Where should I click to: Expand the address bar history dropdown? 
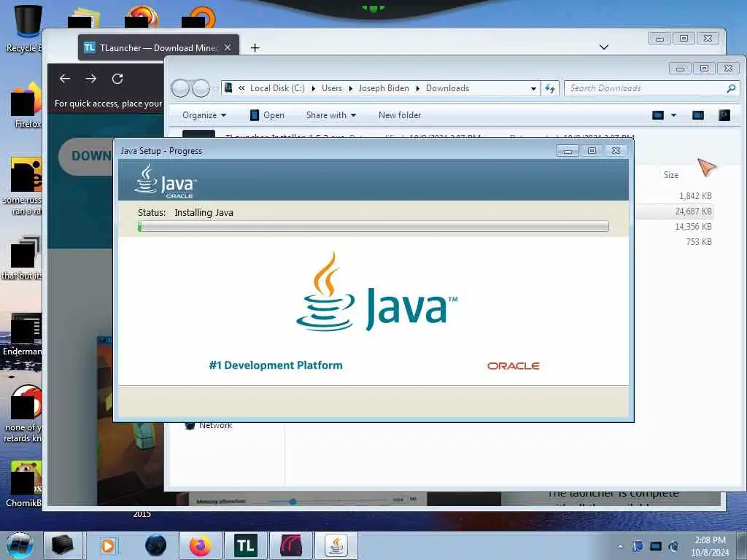(533, 88)
